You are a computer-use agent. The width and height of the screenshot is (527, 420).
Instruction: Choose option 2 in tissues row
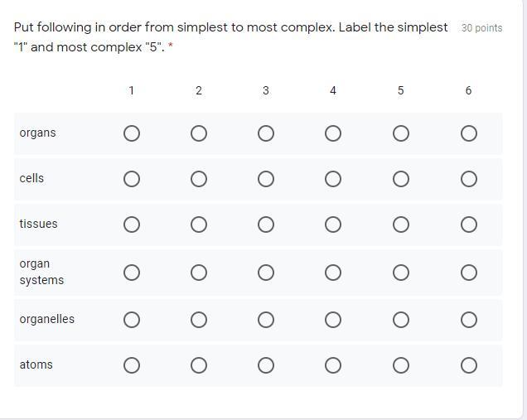(199, 224)
